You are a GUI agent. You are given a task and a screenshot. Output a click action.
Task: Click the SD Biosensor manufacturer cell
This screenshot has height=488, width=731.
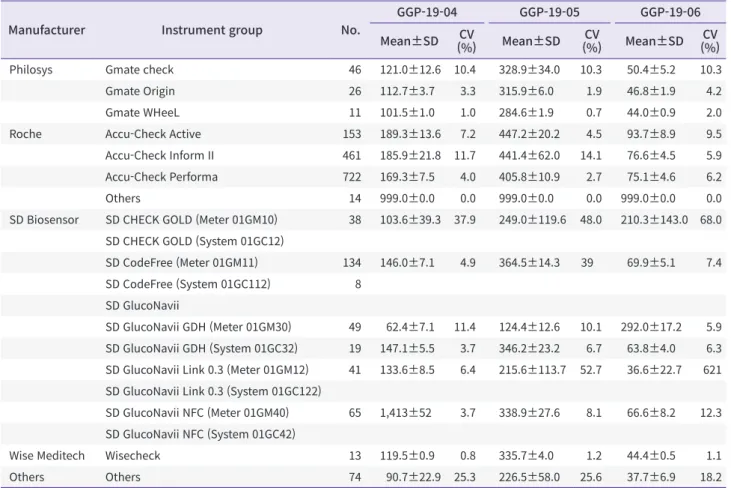pos(44,220)
